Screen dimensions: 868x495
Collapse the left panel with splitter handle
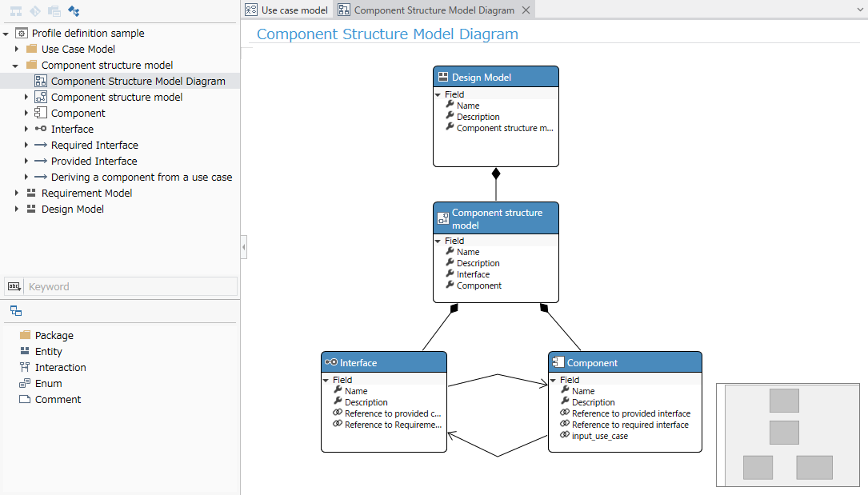tap(243, 247)
